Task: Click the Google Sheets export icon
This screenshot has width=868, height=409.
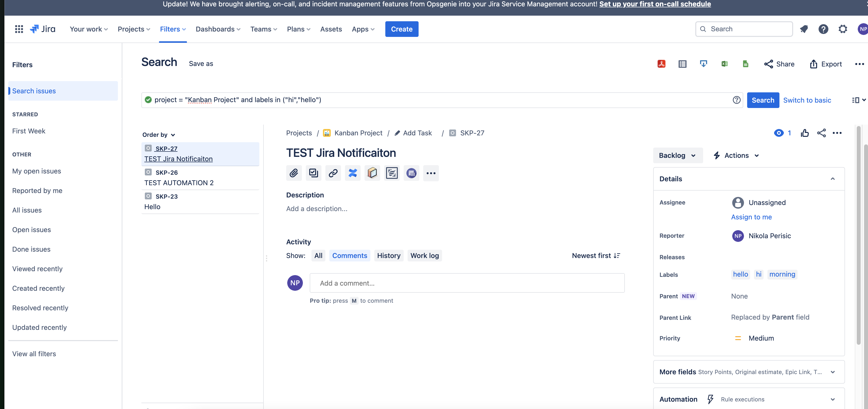Action: point(745,64)
